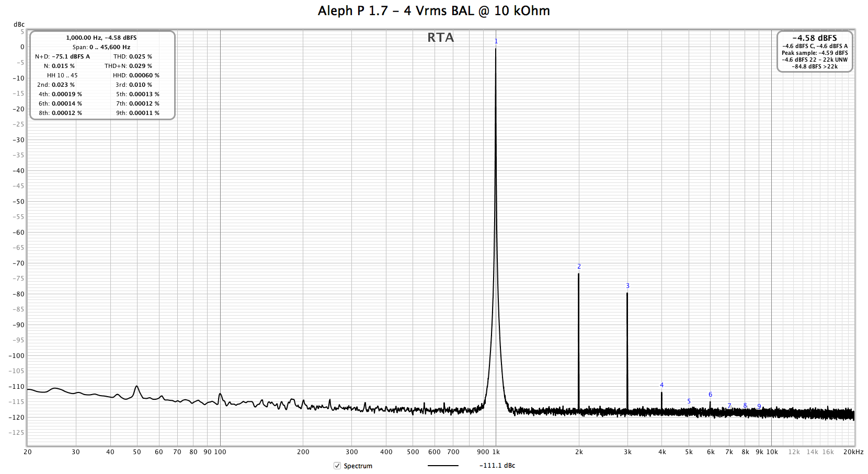Click the black Spectrum trace line sample
Screen dimensions: 868x474
click(x=443, y=466)
